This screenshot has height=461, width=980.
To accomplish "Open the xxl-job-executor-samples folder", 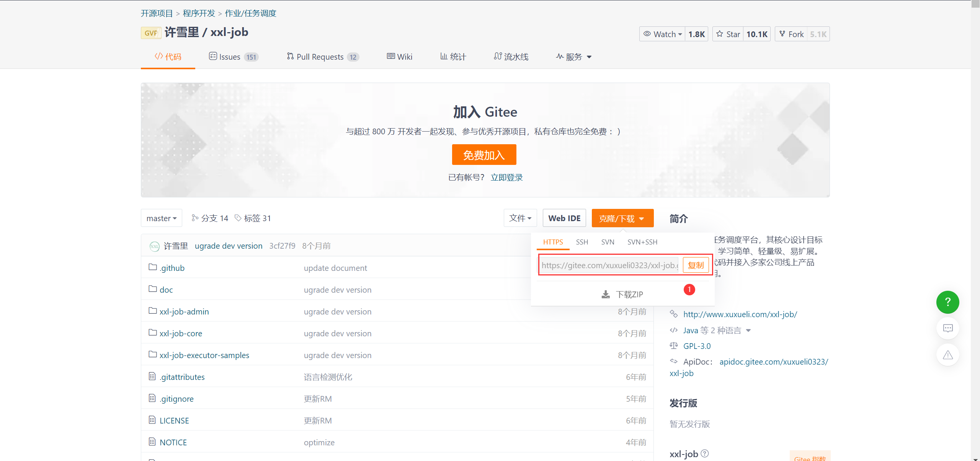I will point(204,355).
